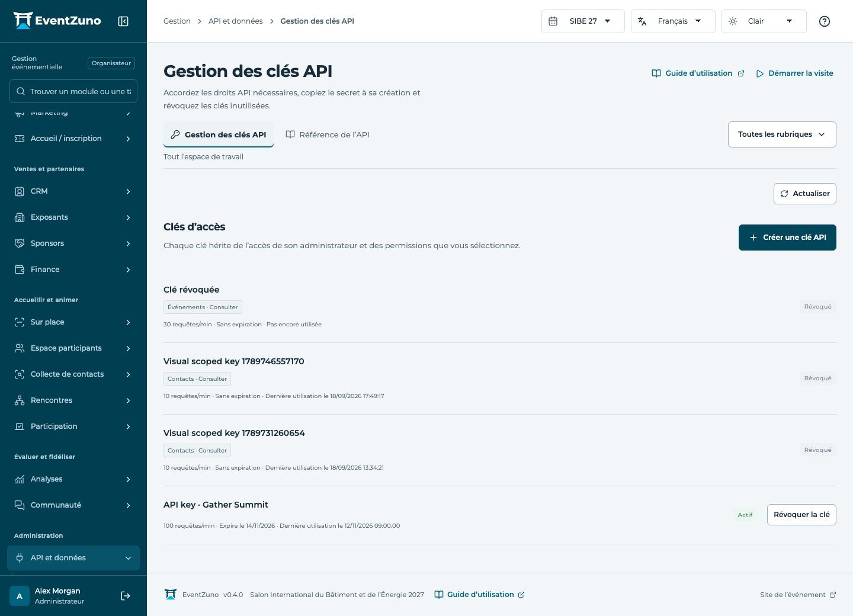Collapse the sidebar with the panel icon
This screenshot has width=853, height=616.
point(123,21)
